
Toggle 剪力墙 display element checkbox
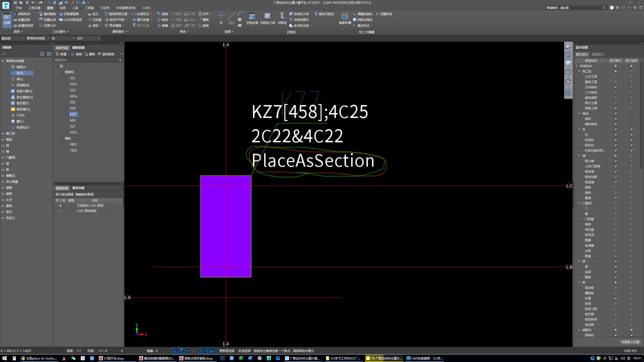pos(615,161)
